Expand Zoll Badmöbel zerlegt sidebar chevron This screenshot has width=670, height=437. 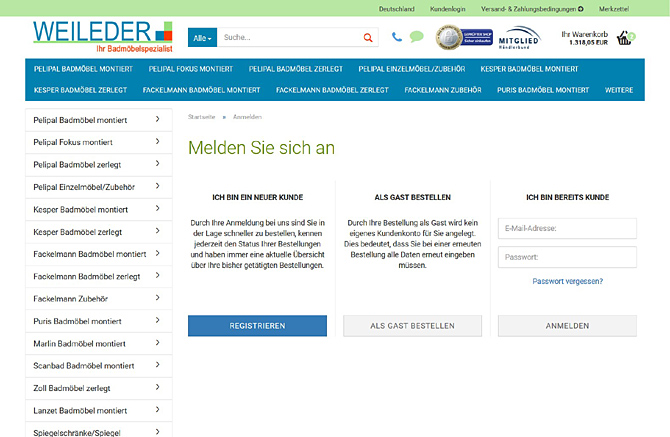click(x=157, y=387)
